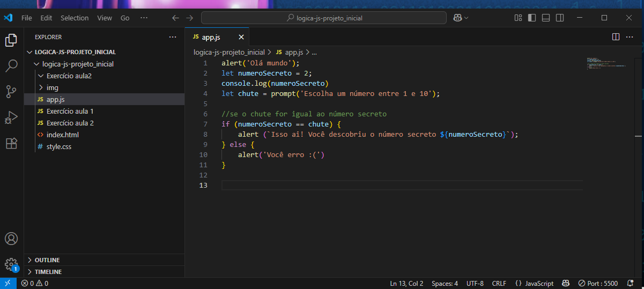Collapse the logica-js-projeto_inicial folder
Viewport: 644px width, 289px height.
105,64
